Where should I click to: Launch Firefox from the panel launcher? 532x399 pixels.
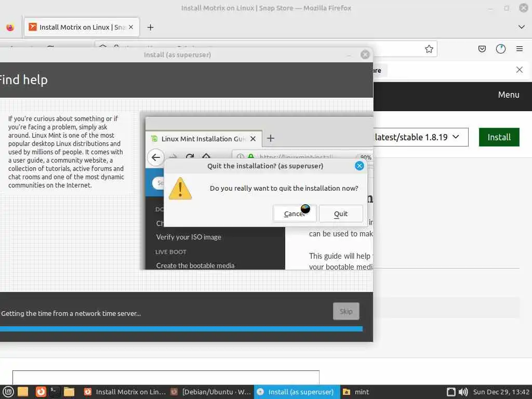41,392
